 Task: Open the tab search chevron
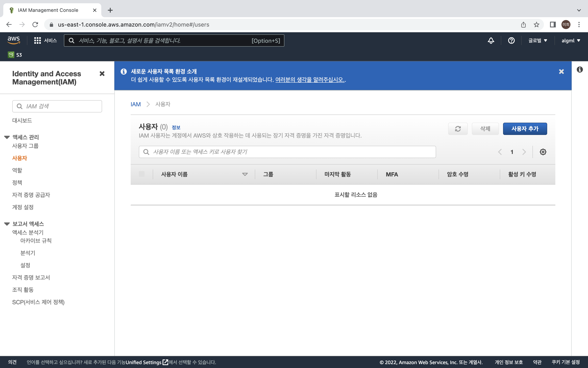click(579, 10)
